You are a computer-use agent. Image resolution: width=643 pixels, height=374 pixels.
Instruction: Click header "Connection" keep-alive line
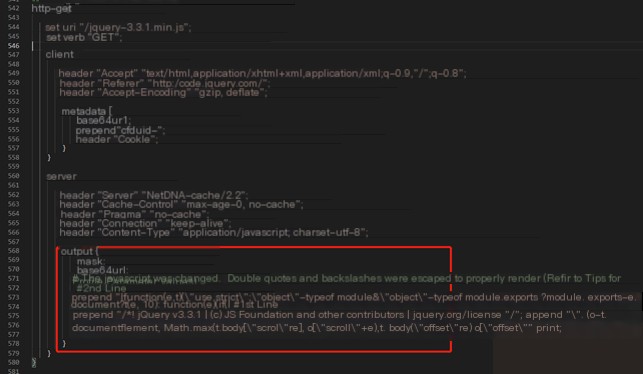[x=146, y=223]
